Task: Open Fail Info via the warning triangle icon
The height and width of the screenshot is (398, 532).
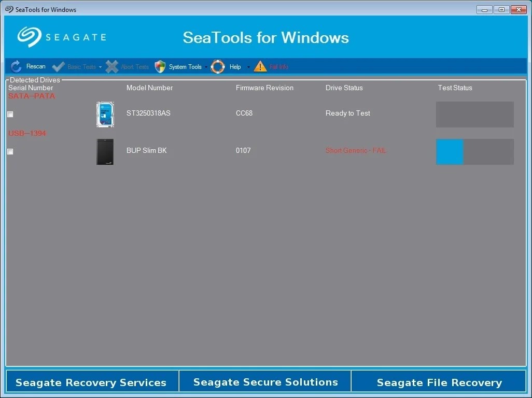Action: pos(260,66)
